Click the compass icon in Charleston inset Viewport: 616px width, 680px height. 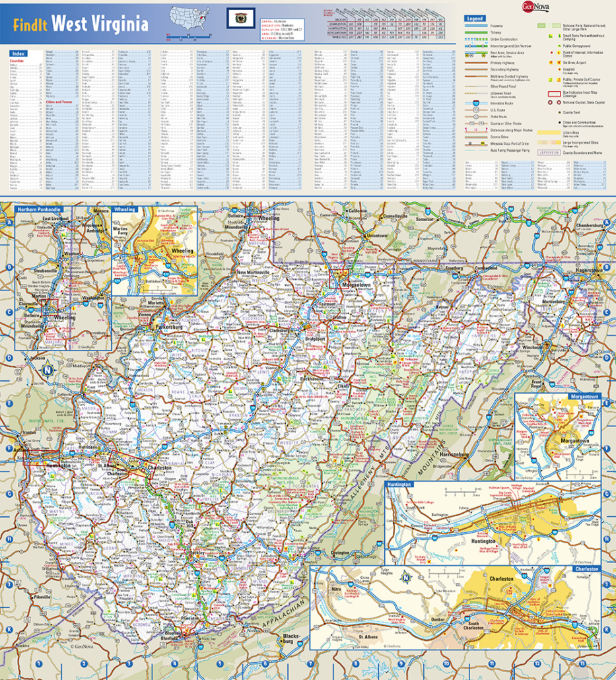[x=406, y=579]
